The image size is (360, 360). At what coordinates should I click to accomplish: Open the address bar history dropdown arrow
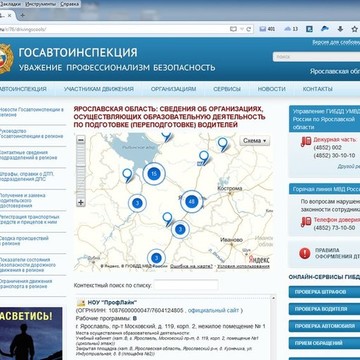tap(242, 29)
